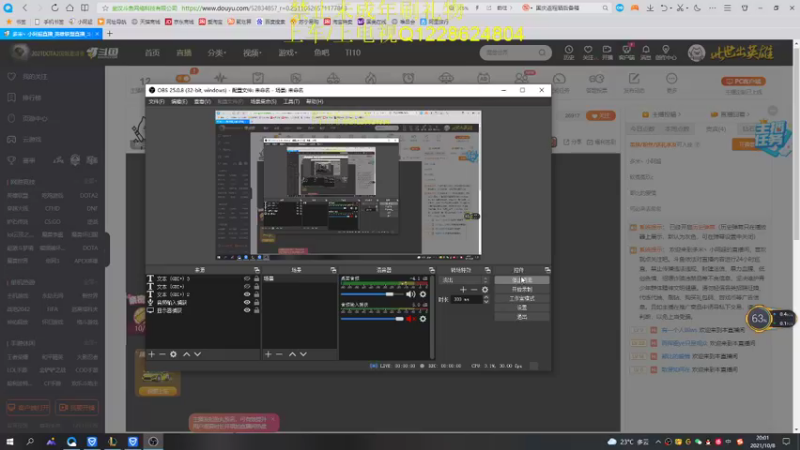800x450 pixels.
Task: Click the browser home icon
Action: pyautogui.click(x=70, y=8)
